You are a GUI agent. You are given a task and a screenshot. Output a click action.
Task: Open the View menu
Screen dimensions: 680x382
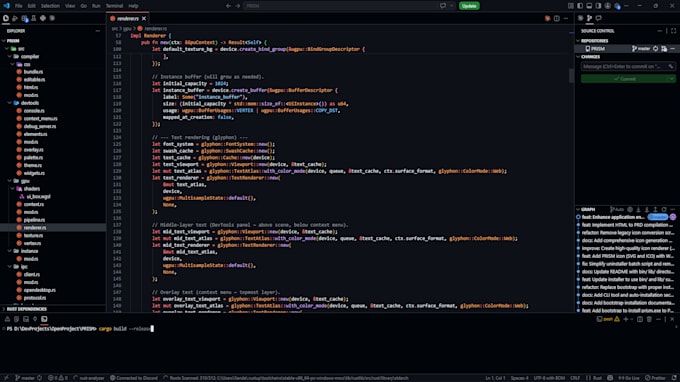[70, 6]
